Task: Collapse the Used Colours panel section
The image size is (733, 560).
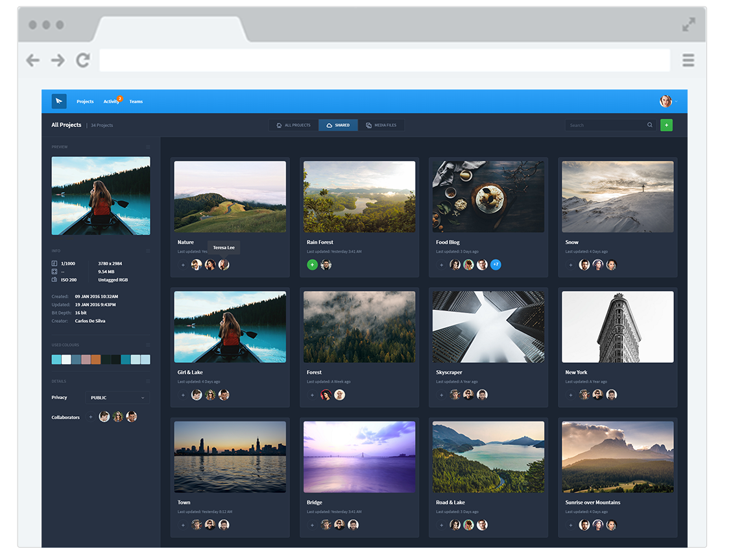Action: [148, 345]
